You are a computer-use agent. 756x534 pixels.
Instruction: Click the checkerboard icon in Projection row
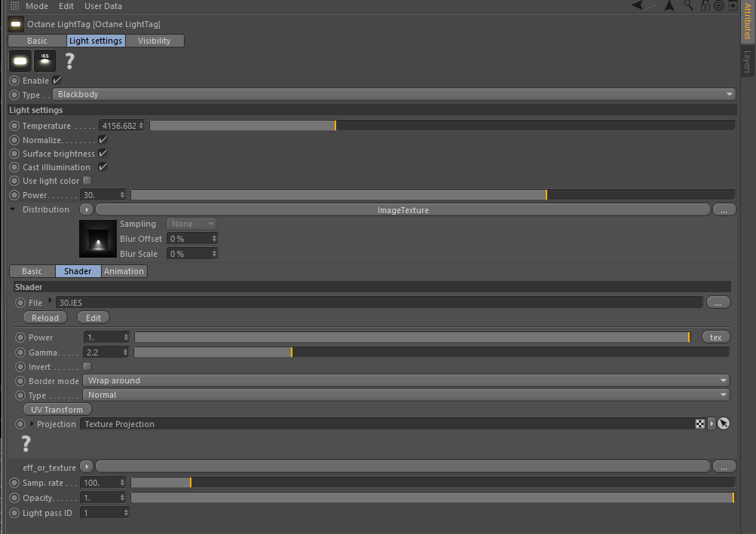tap(700, 423)
